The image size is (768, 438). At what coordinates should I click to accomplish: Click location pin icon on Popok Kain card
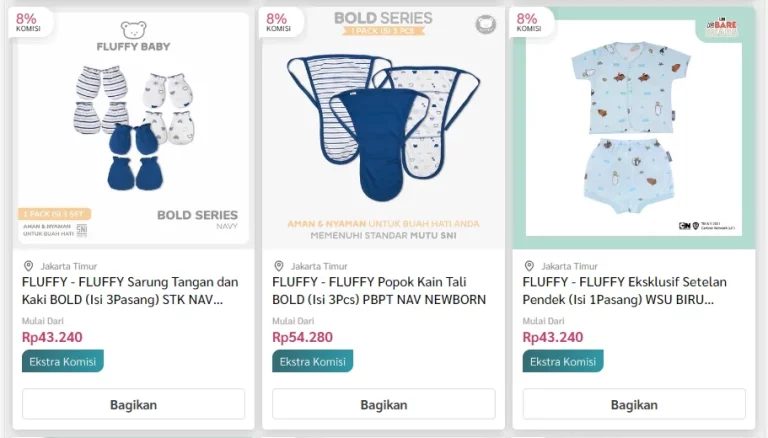[x=279, y=266]
